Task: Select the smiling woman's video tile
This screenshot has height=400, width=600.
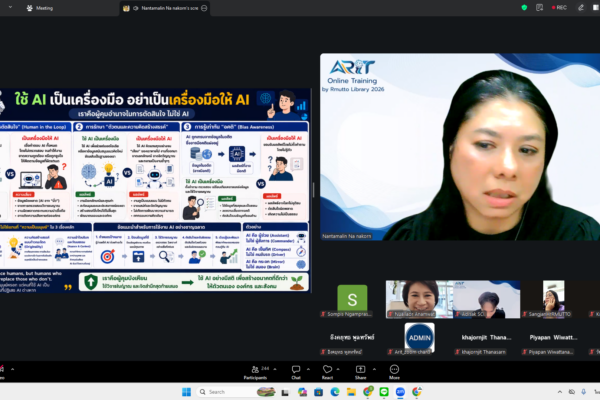Action: tap(419, 299)
